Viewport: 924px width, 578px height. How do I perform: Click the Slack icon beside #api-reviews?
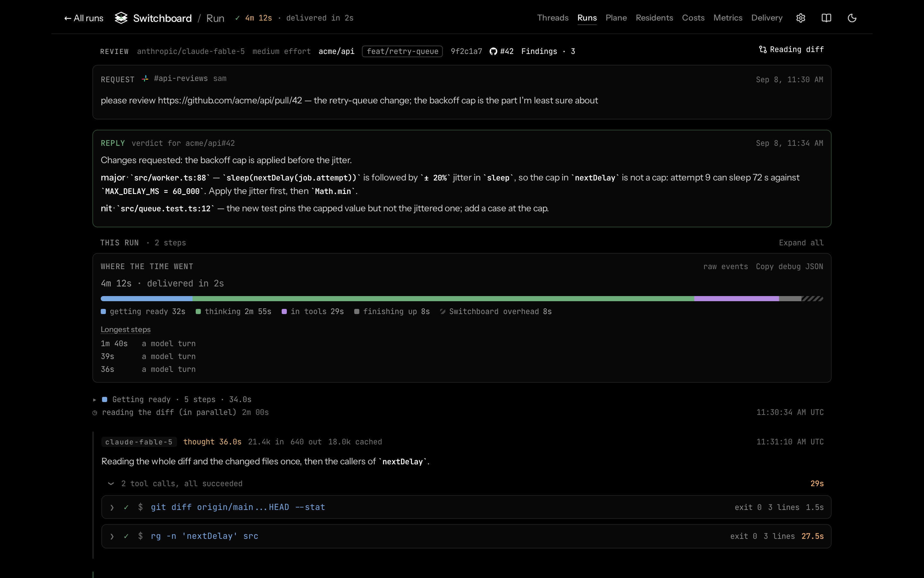(x=145, y=78)
